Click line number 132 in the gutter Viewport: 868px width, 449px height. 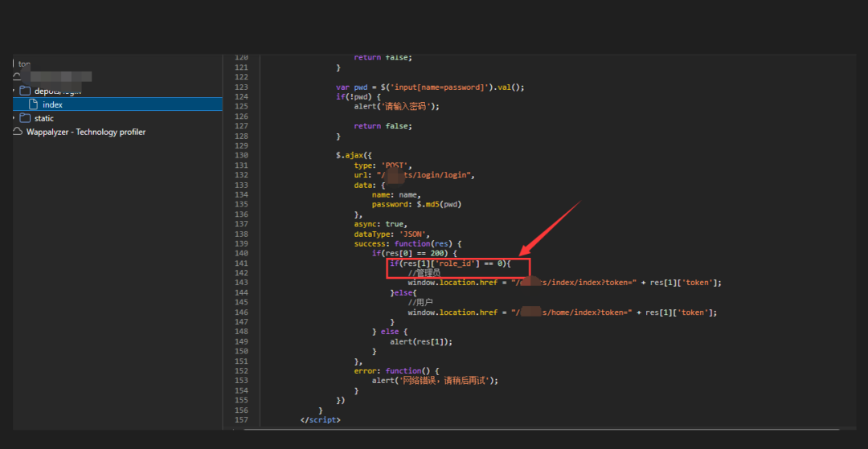tap(241, 175)
